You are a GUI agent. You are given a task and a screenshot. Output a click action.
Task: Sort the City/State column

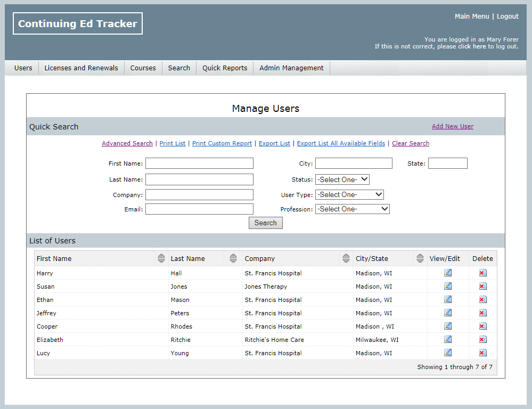(x=420, y=258)
